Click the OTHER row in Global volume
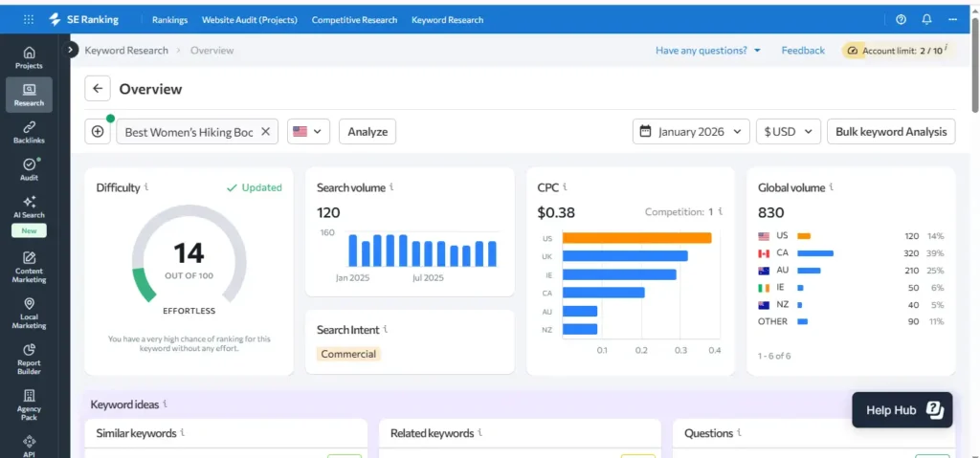 [x=851, y=321]
